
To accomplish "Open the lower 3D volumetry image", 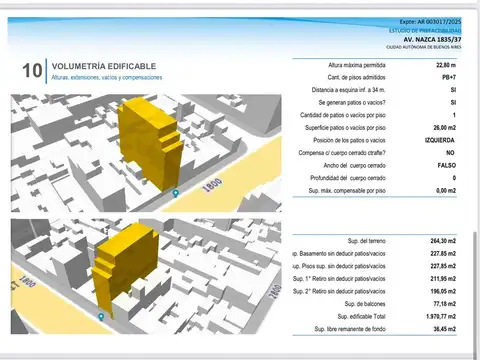I will click(146, 276).
